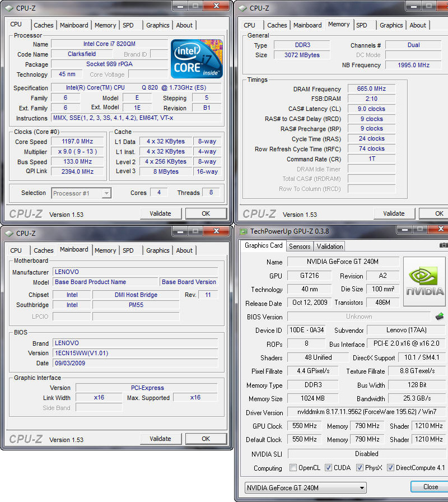Click the GPU-Z title bar app icon
Image resolution: width=448 pixels, height=502 pixels.
(244, 231)
